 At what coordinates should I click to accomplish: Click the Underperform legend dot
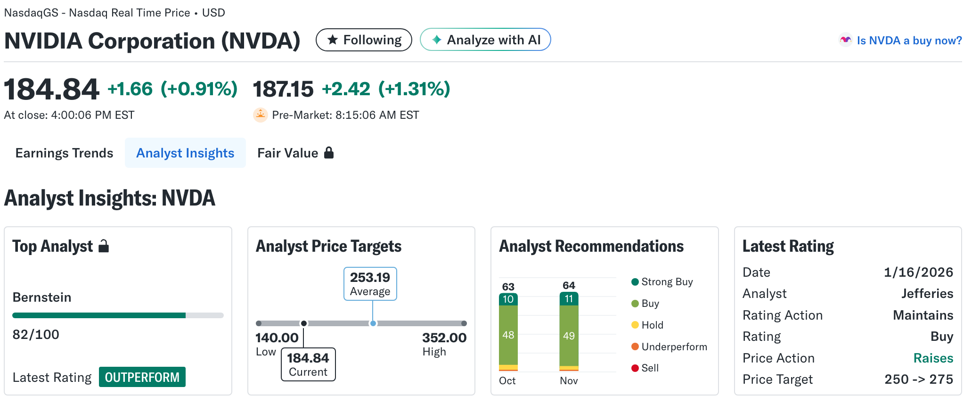(635, 346)
